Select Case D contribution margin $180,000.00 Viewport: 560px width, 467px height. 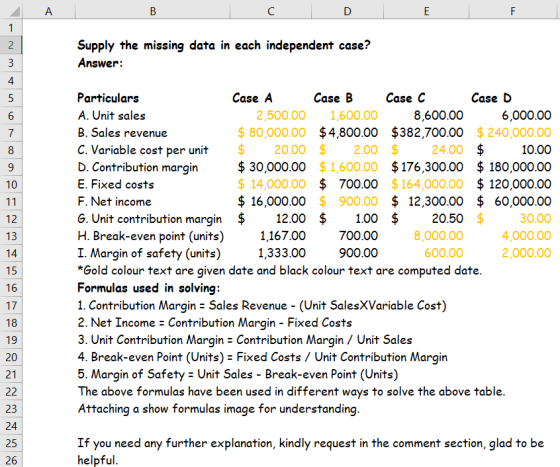coord(514,167)
